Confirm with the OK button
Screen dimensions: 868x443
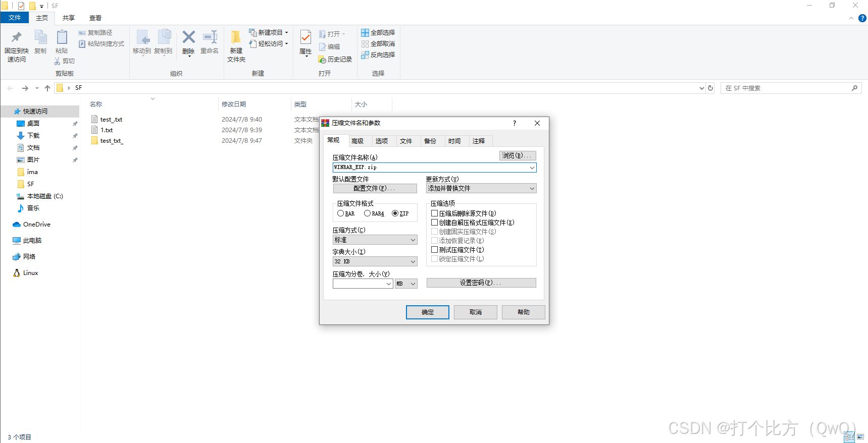click(x=428, y=312)
